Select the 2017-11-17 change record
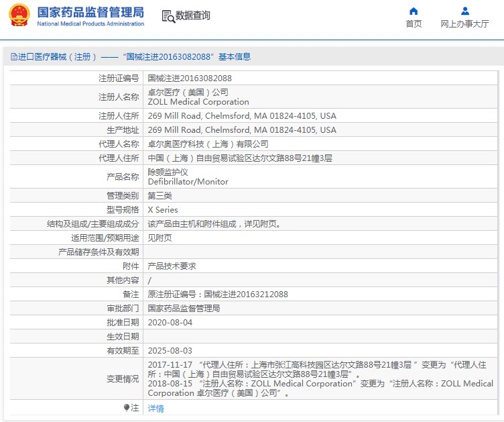This screenshot has width=504, height=422. click(317, 369)
